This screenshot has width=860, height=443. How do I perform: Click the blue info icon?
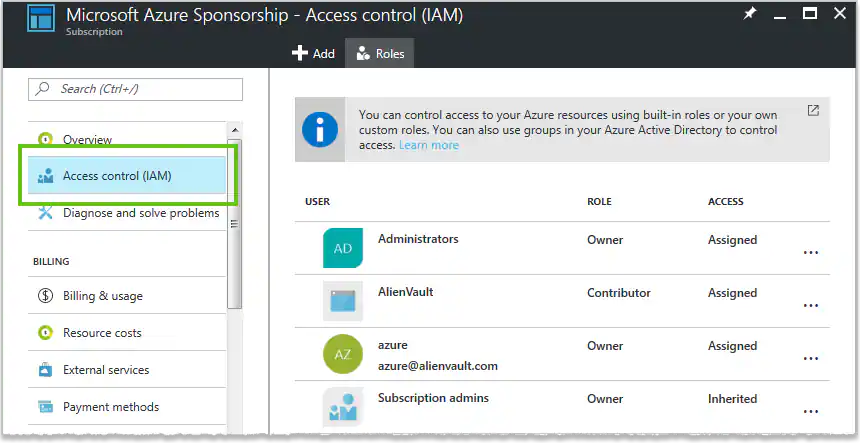pyautogui.click(x=320, y=129)
